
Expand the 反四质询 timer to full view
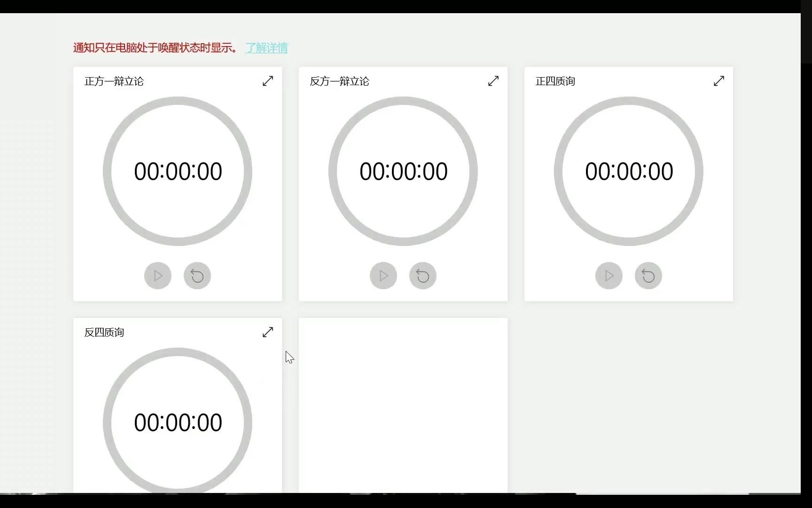(268, 332)
